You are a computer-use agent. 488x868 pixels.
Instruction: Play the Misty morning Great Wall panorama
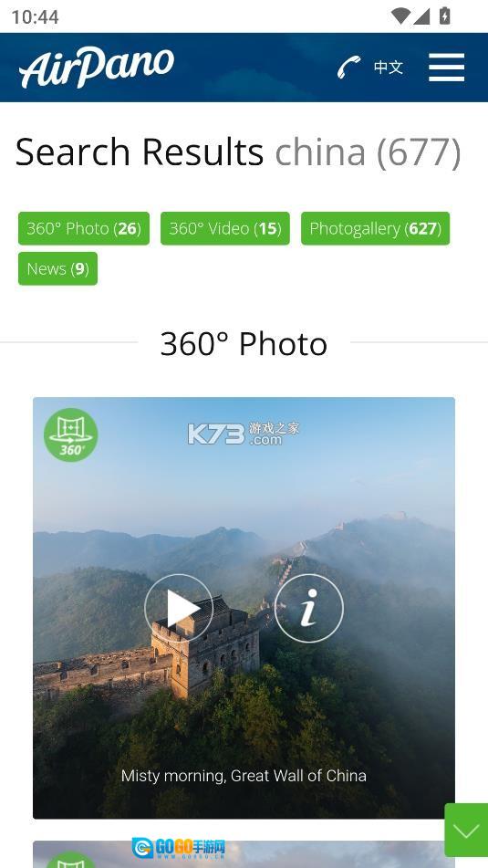coord(178,608)
